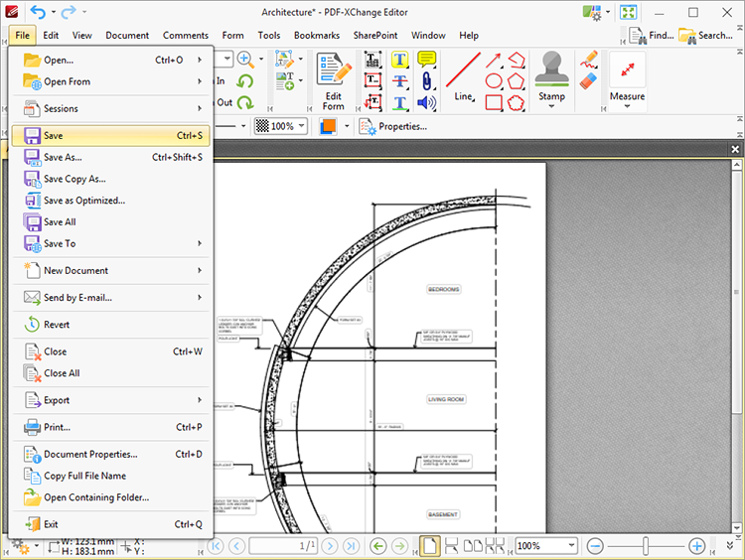Toggle full screen mode icon

coord(628,12)
